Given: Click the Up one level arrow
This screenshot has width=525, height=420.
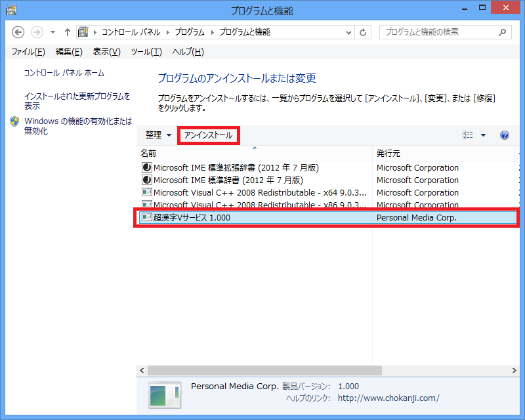Looking at the screenshot, I should pyautogui.click(x=68, y=32).
